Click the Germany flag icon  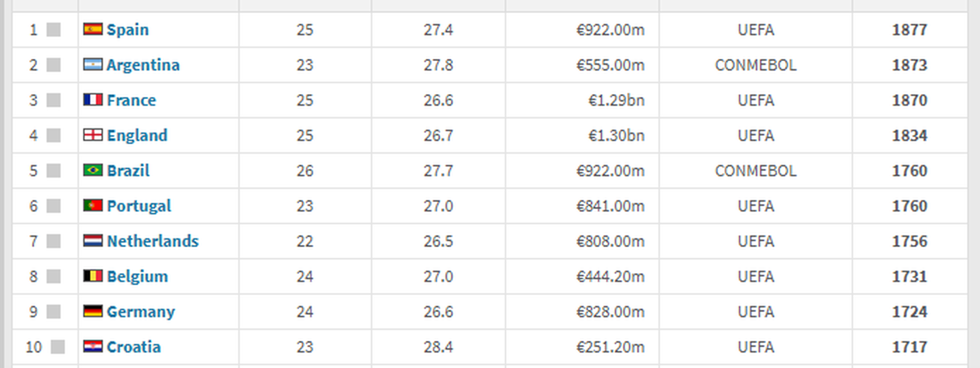click(x=93, y=311)
